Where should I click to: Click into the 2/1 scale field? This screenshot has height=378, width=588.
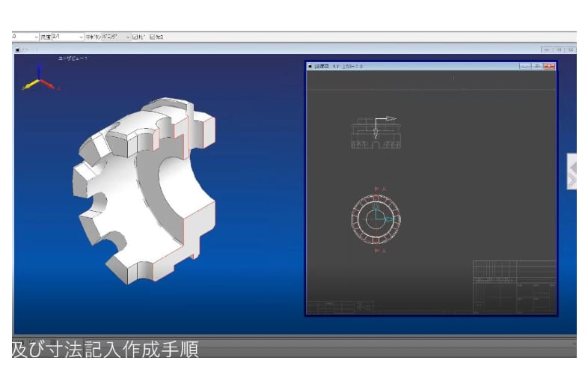[65, 37]
